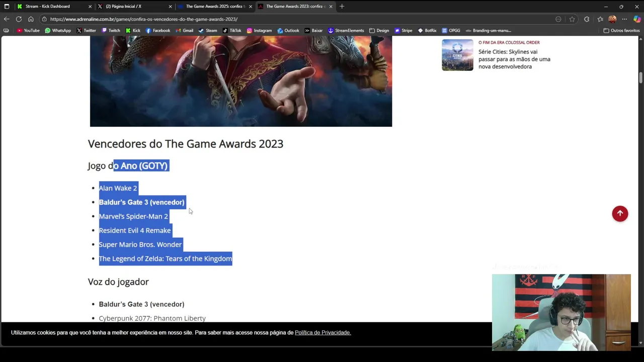The height and width of the screenshot is (362, 644).
Task: Open the StreamElements bookmark
Action: (x=346, y=31)
